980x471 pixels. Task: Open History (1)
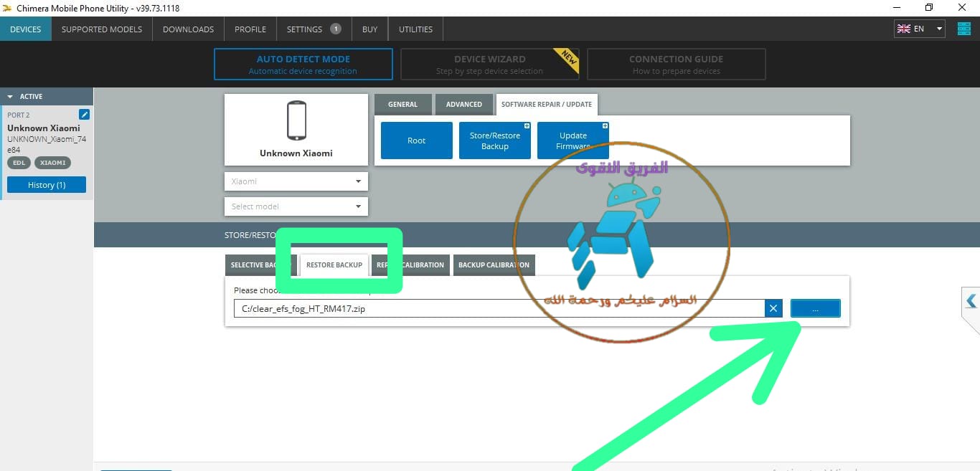click(x=47, y=185)
